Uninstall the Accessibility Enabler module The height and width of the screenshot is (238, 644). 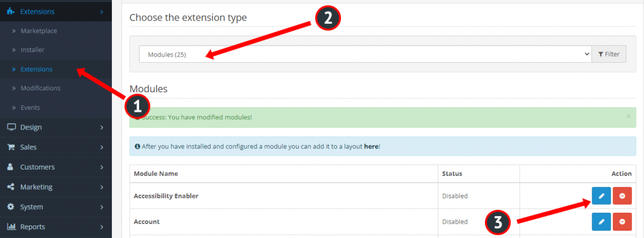click(622, 196)
